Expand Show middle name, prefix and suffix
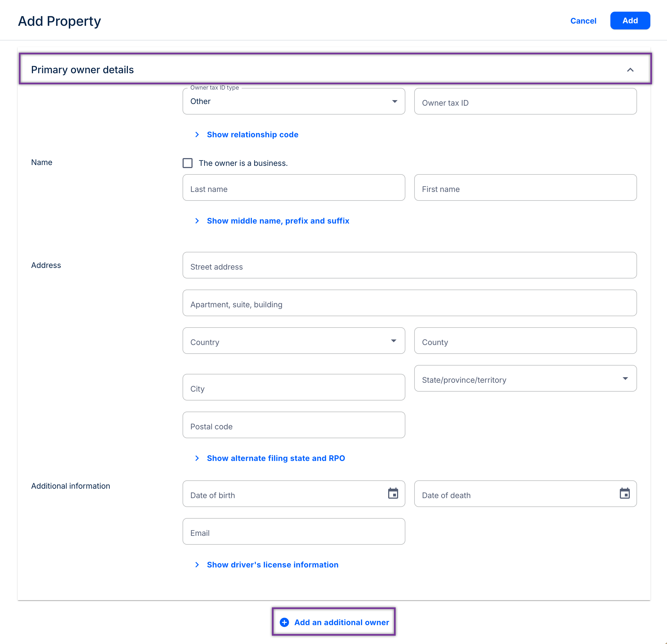Screen dimensions: 667x644 pyautogui.click(x=278, y=220)
